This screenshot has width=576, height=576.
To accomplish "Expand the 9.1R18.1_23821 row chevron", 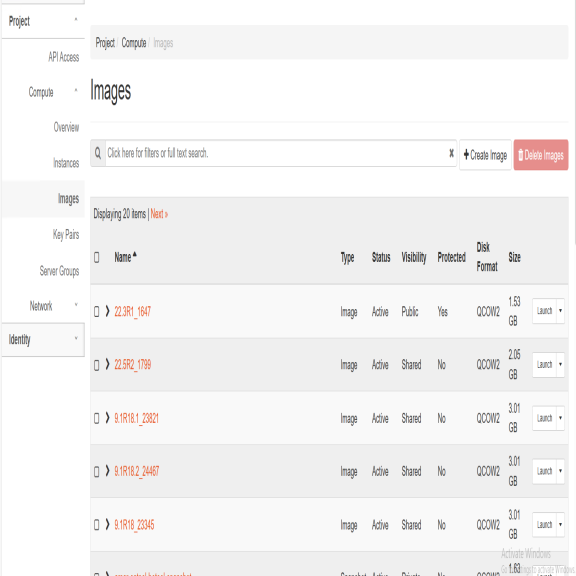I will tap(107, 418).
